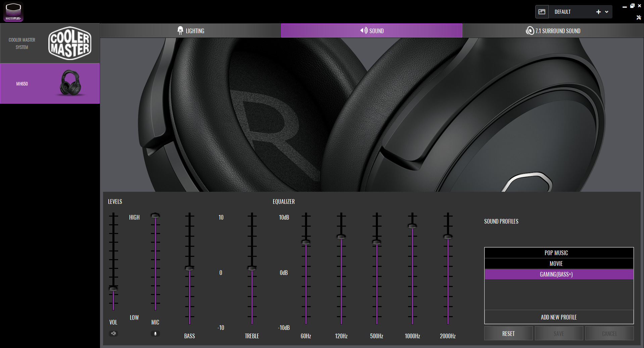
Task: Expand the DEFAULT profile dropdown arrow
Action: tap(607, 12)
